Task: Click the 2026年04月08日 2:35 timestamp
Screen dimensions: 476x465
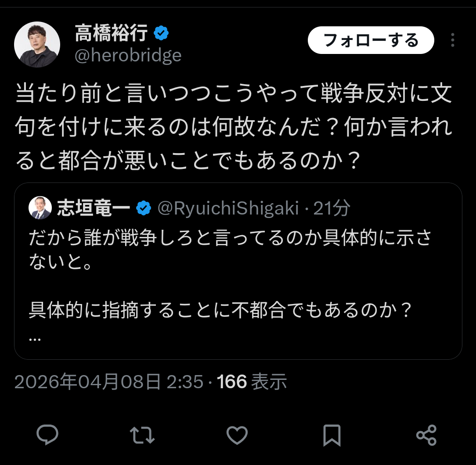Action: 109,382
